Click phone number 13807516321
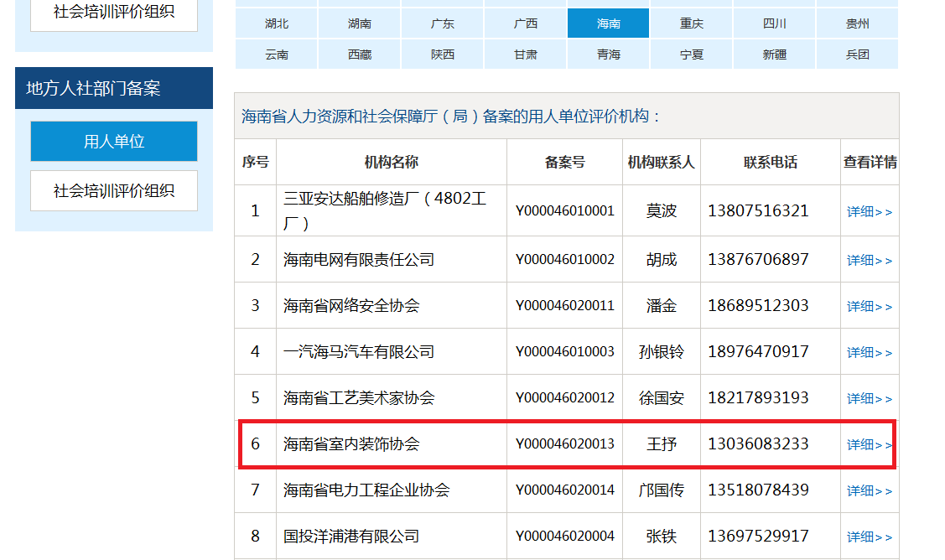 click(x=758, y=210)
